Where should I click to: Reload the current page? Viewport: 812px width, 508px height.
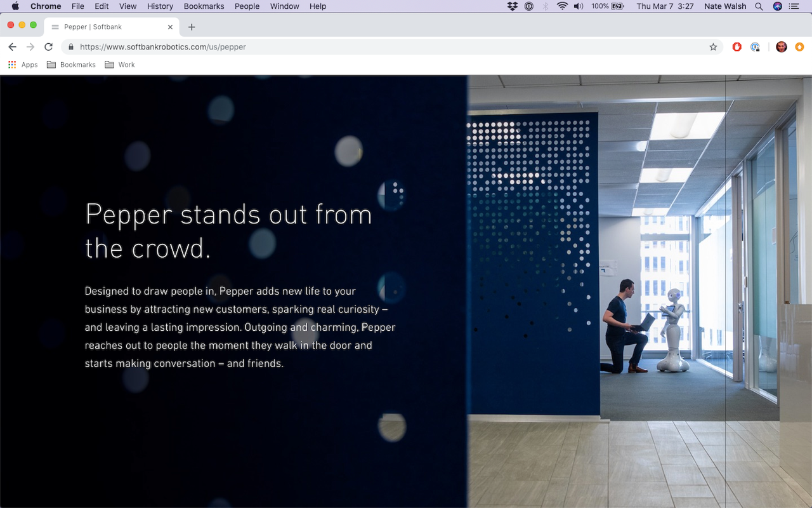pos(48,47)
